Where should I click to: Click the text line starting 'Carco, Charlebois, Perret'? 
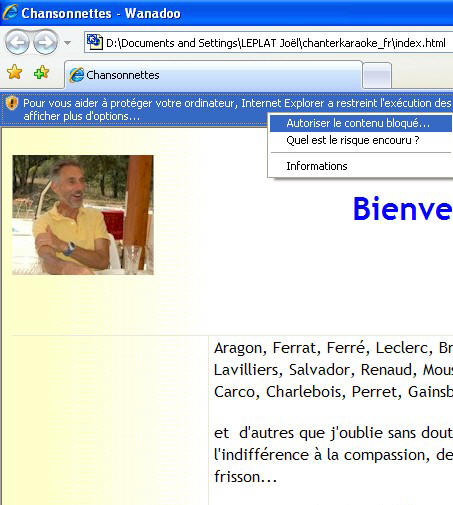[x=333, y=392]
